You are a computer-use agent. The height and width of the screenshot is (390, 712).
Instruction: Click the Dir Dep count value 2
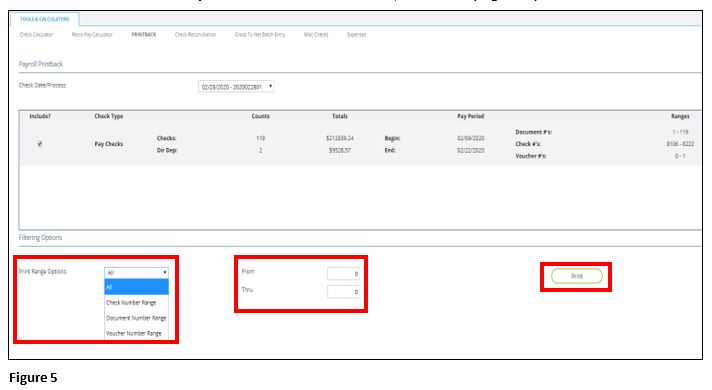point(261,150)
